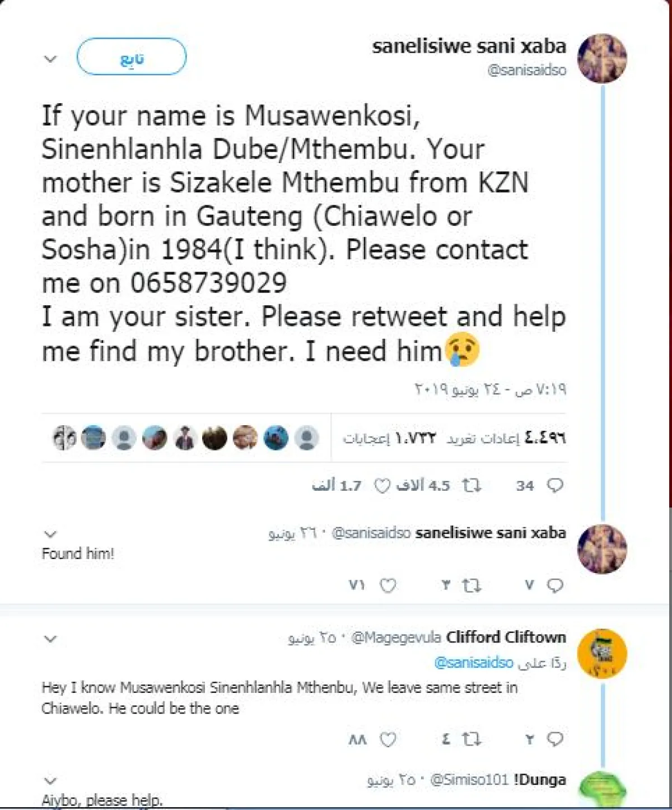Like the main tweet heart icon

(382, 486)
